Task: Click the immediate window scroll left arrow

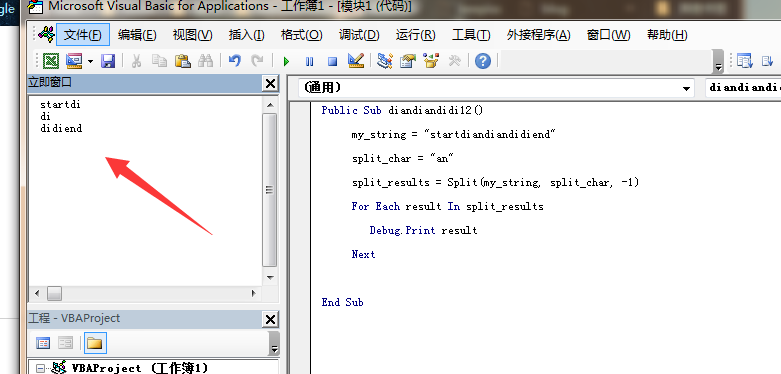Action: click(38, 293)
